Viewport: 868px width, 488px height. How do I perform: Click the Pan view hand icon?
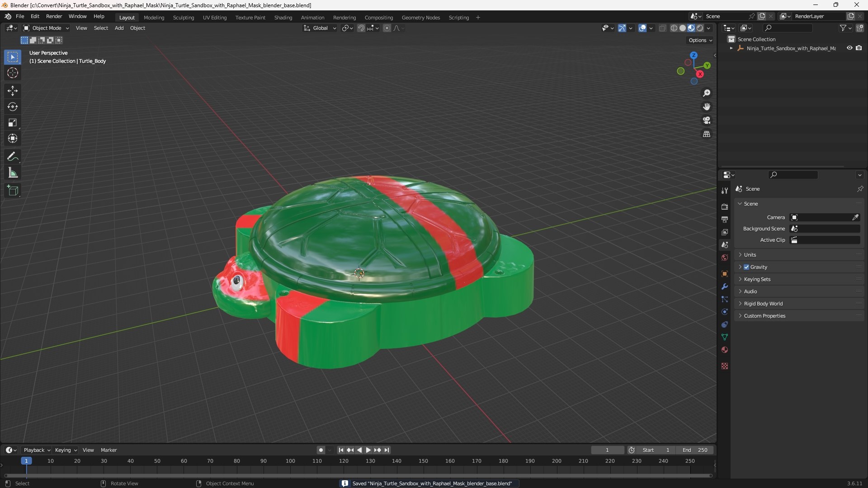707,107
